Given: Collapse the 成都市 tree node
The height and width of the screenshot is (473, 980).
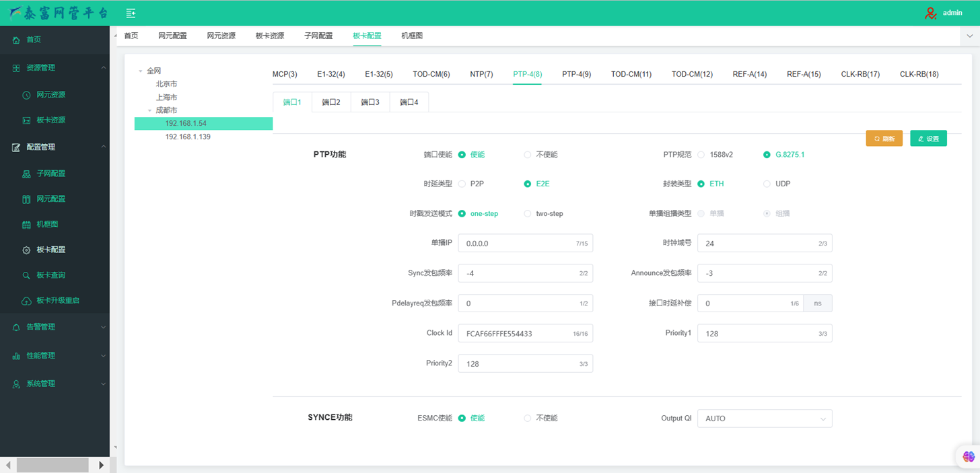Looking at the screenshot, I should click(150, 110).
